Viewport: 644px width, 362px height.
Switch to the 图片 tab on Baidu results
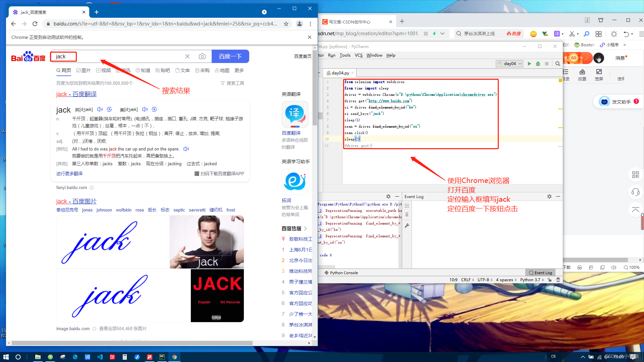click(x=86, y=70)
